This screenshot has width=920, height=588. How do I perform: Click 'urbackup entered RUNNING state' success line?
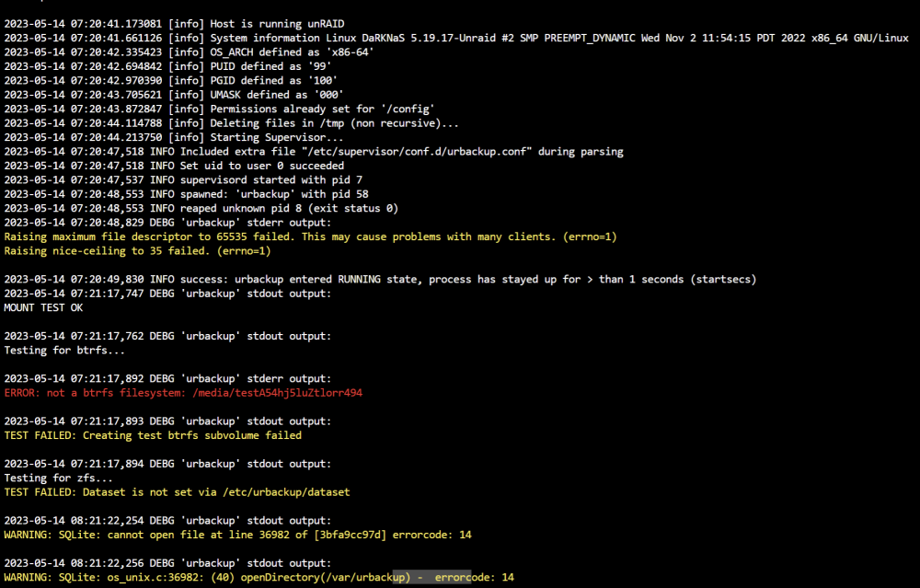380,280
